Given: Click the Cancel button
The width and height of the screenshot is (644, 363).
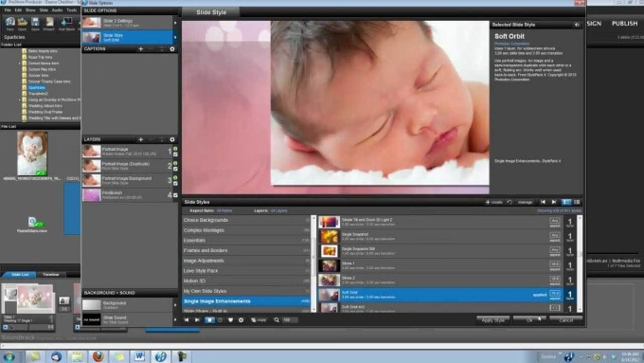Looking at the screenshot, I should 566,320.
